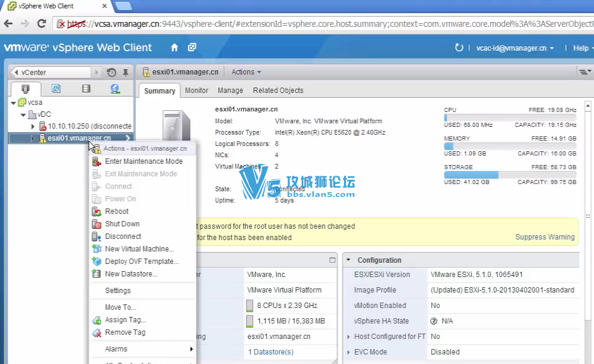Expand the esxi01.vmanager.cn tree node

pyautogui.click(x=33, y=138)
